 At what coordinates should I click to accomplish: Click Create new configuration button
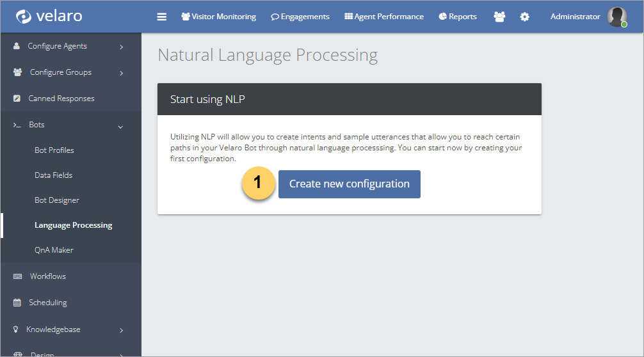click(x=349, y=184)
